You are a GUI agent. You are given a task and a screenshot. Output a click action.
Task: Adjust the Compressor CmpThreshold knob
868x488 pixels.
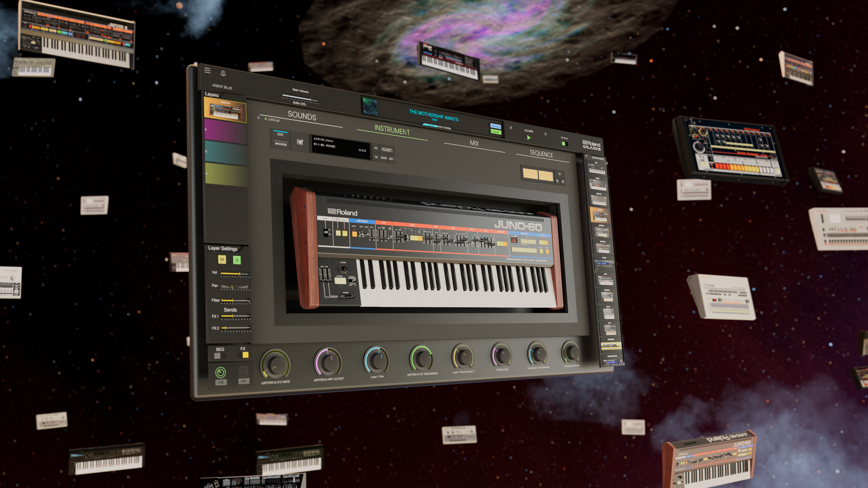pyautogui.click(x=538, y=353)
